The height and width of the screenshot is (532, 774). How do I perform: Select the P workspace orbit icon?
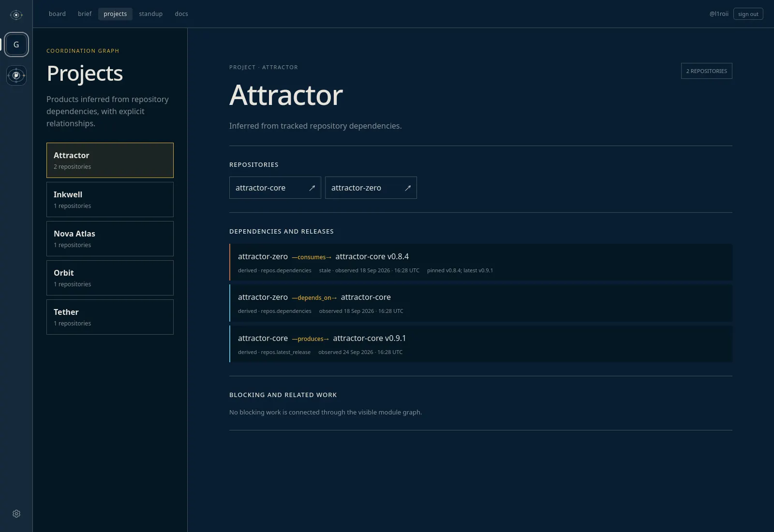(16, 75)
